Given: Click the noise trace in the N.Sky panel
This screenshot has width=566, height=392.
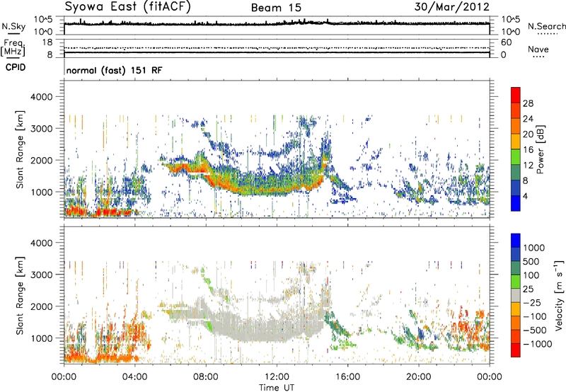Looking at the screenshot, I should click(277, 24).
